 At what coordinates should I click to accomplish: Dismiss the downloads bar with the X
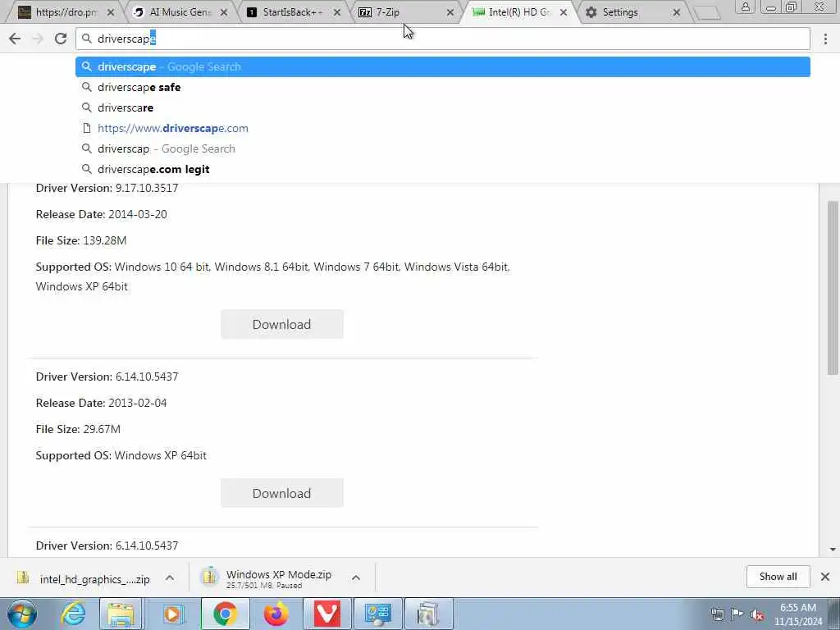click(x=825, y=577)
